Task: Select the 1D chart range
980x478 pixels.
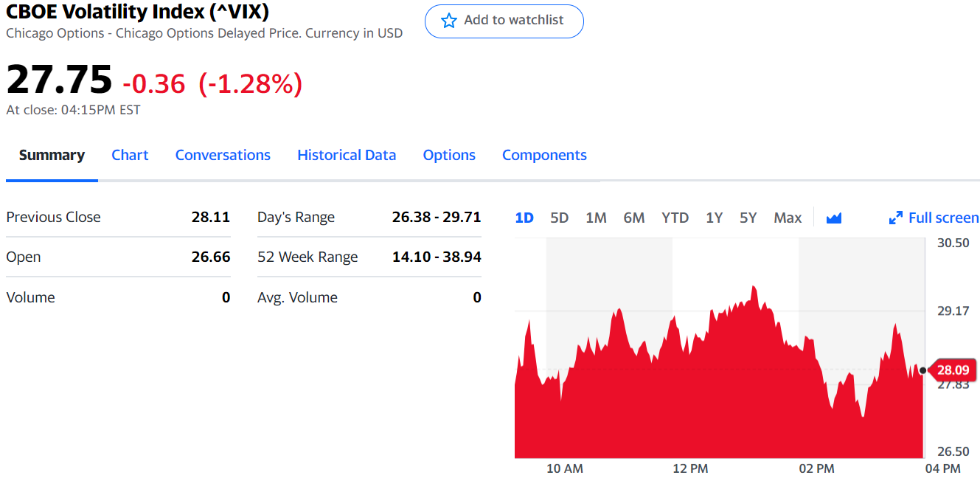Action: click(524, 218)
